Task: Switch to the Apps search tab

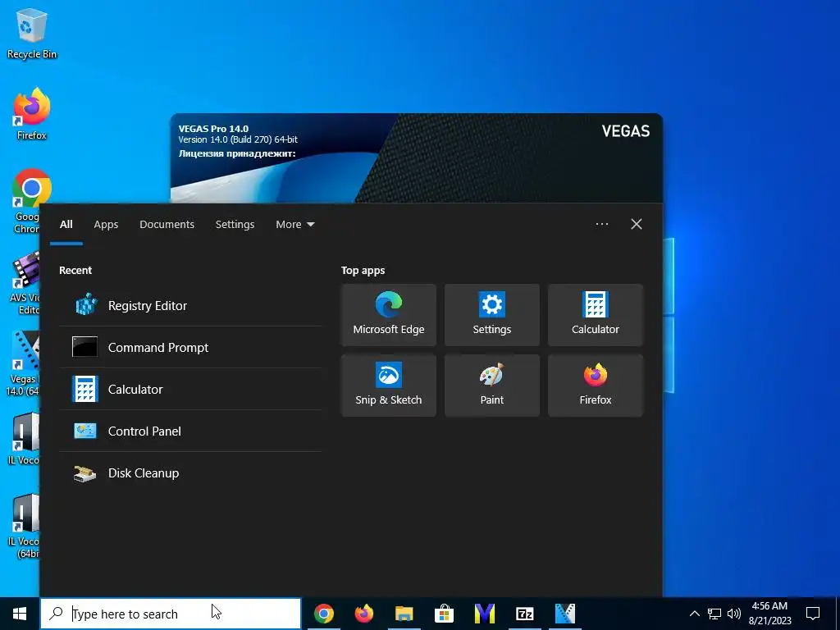Action: [106, 225]
